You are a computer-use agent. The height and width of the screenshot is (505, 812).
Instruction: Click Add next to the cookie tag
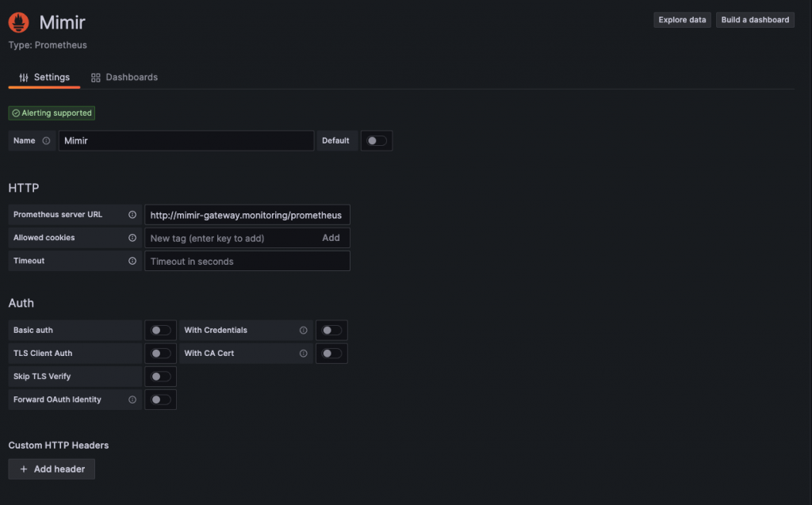331,238
